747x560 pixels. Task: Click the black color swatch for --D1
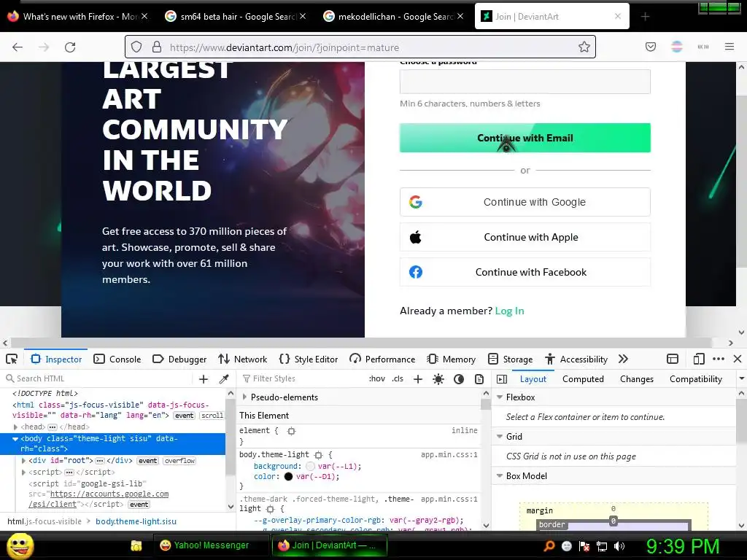[288, 477]
